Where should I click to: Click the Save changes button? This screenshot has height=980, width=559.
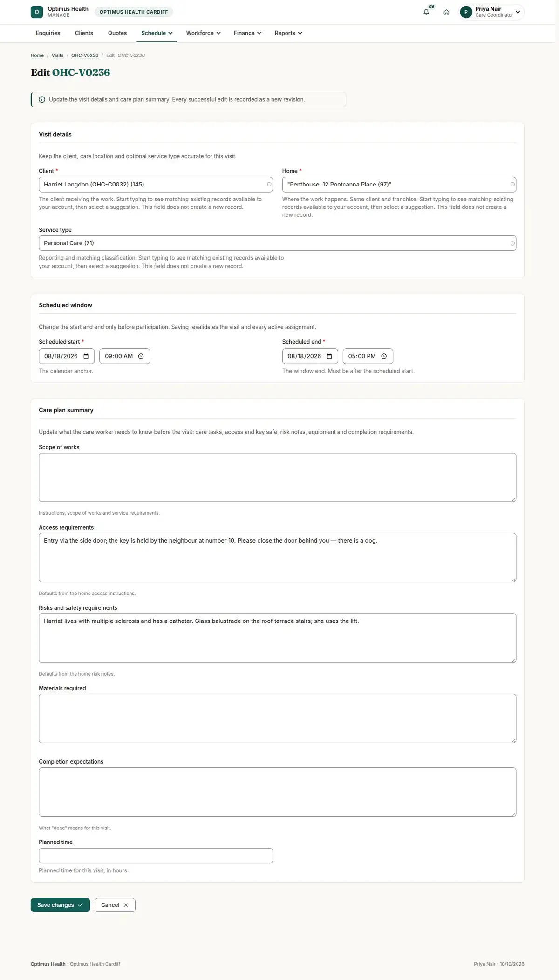[60, 905]
